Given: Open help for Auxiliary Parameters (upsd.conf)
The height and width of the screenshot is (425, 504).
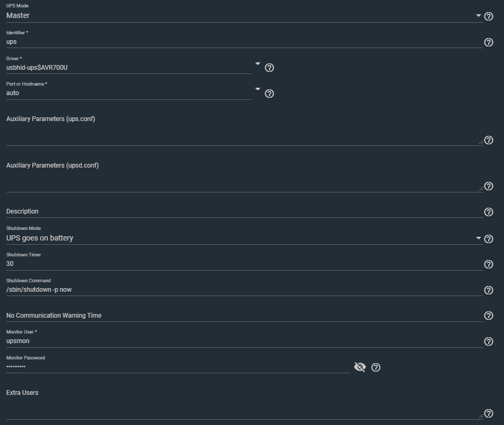Looking at the screenshot, I should click(x=489, y=186).
